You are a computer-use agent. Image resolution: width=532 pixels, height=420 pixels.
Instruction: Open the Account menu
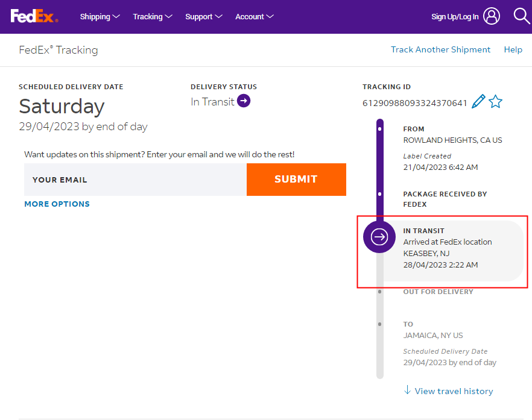254,17
